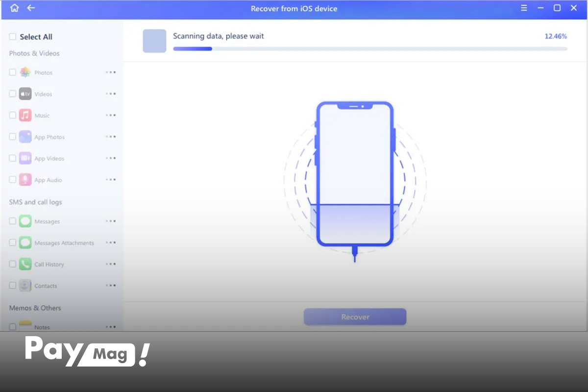
Task: Open the three-dot menu beside App Videos
Action: 111,158
